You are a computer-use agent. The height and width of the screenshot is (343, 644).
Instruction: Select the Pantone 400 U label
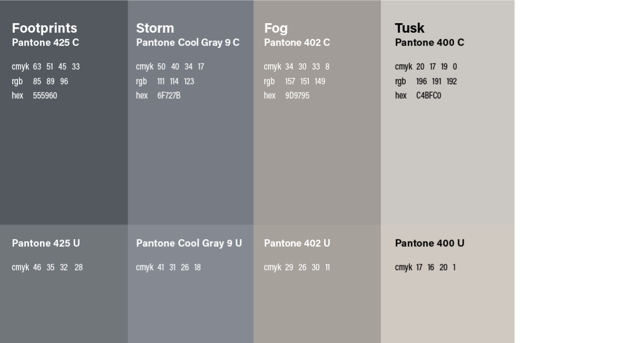click(x=430, y=243)
